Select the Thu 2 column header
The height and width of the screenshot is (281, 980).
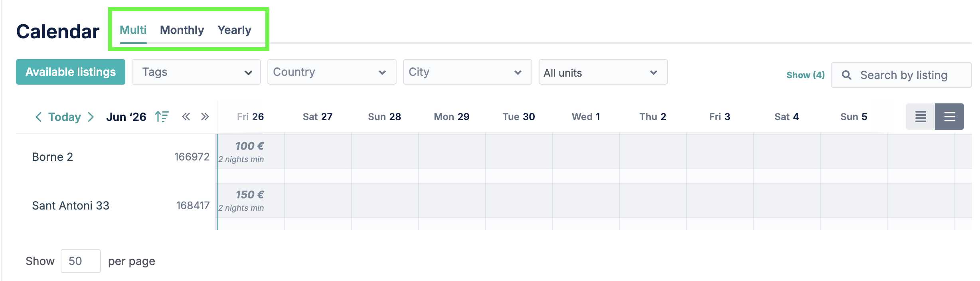(x=653, y=117)
